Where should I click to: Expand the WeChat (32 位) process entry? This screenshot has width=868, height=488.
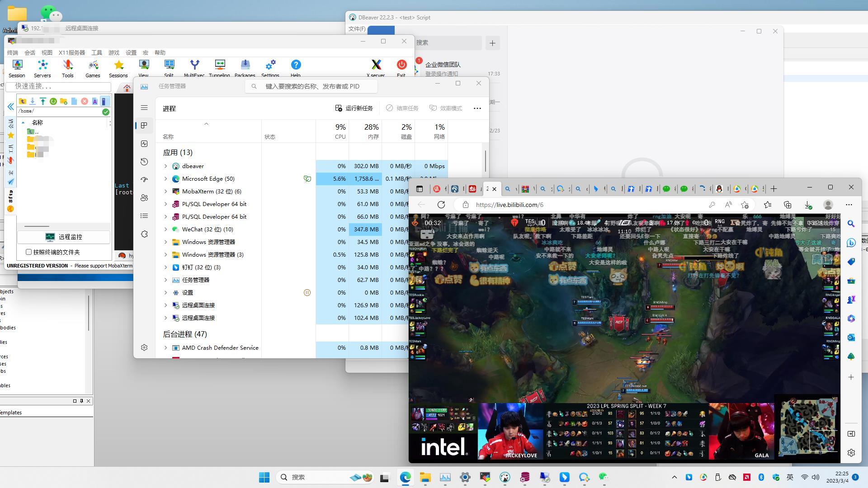(165, 229)
